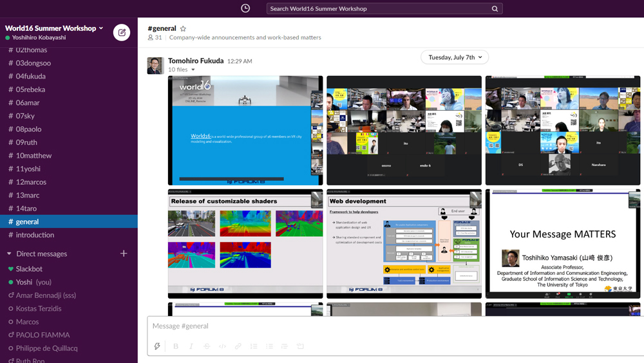644x363 pixels.
Task: Compose a new message with pencil icon
Action: tap(122, 32)
